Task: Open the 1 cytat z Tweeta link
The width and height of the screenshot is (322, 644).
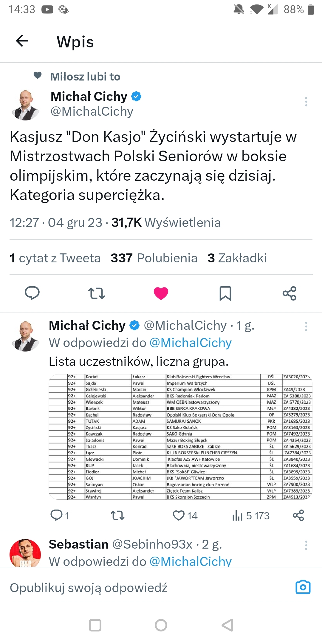Action: (x=55, y=258)
